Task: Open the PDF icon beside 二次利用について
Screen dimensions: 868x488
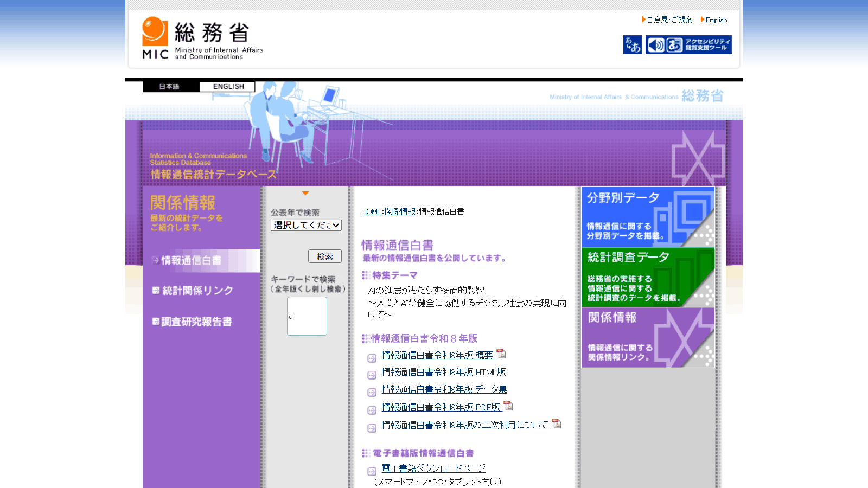Action: coord(557,423)
